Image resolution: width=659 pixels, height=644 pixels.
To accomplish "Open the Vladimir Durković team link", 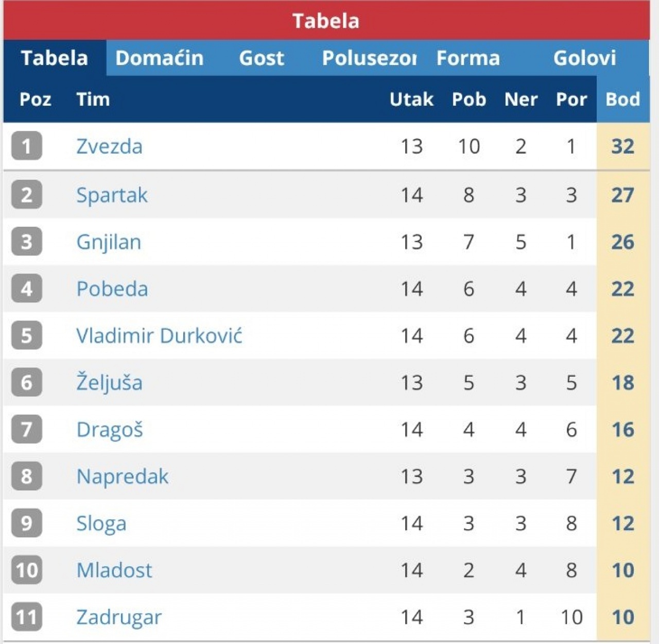I will [x=159, y=336].
